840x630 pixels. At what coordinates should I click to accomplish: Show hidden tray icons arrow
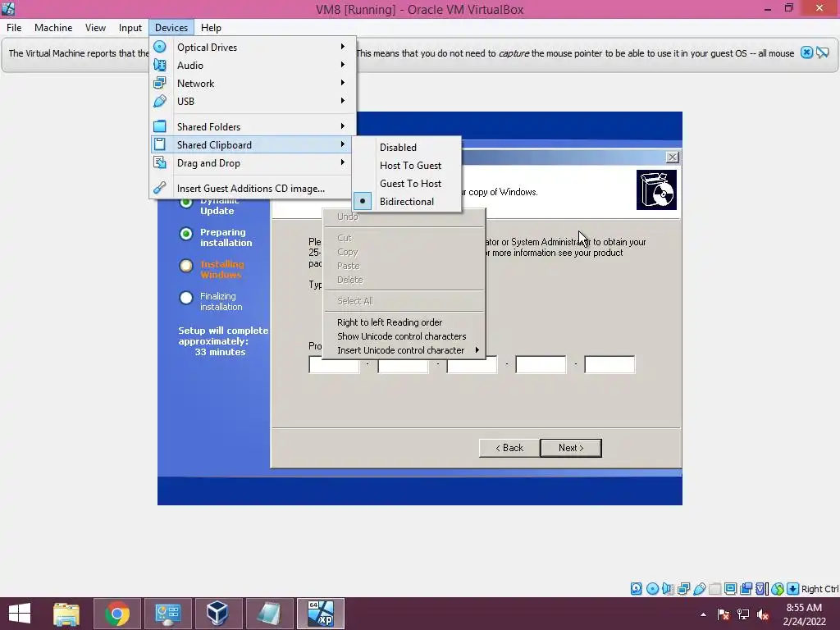703,614
